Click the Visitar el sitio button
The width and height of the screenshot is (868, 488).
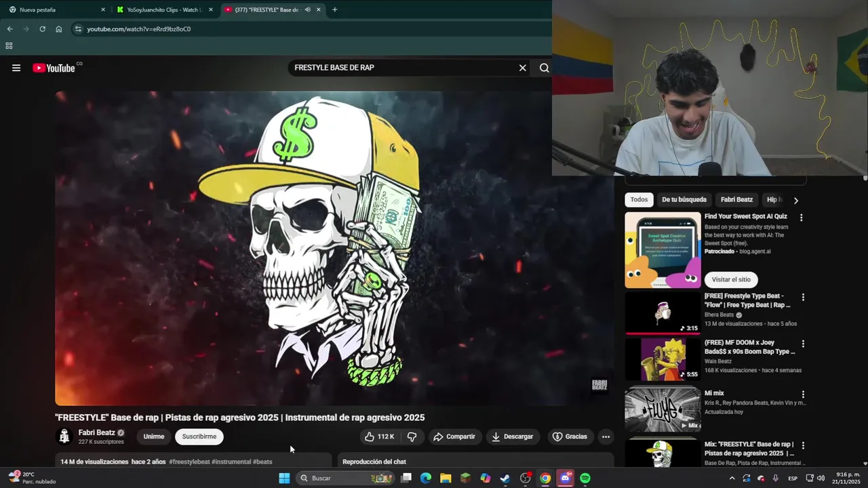(x=731, y=279)
